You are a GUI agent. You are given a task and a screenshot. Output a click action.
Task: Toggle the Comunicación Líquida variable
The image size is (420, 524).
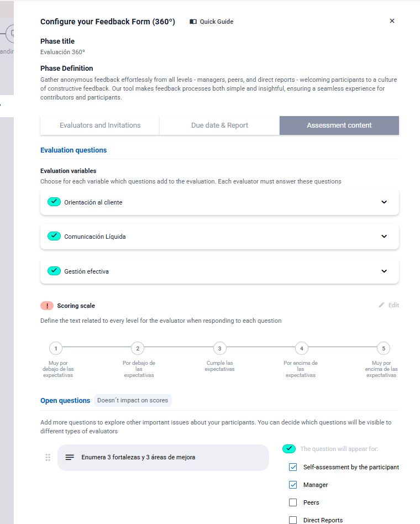(54, 237)
